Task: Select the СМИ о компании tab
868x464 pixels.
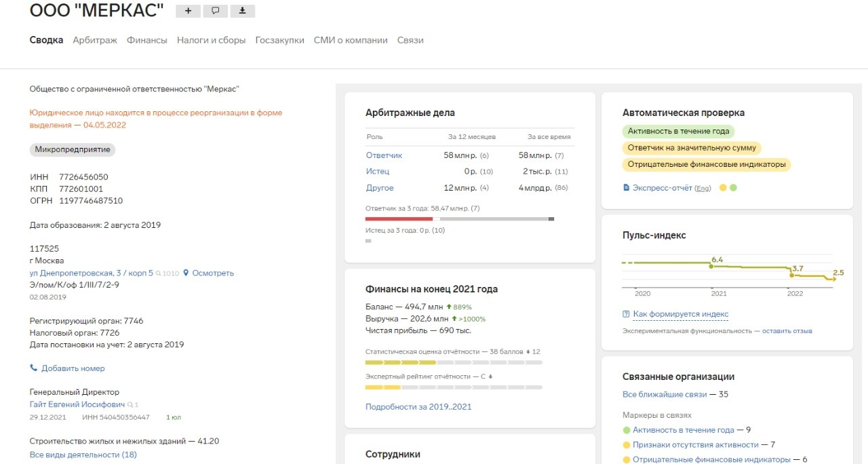Action: 351,40
